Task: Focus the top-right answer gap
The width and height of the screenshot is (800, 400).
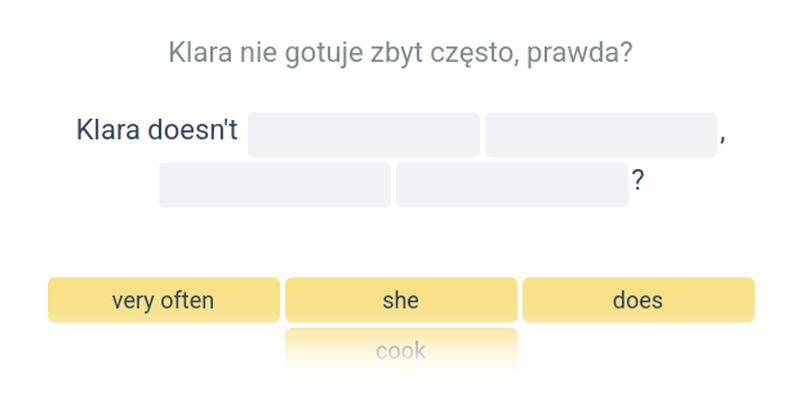Action: 601,135
